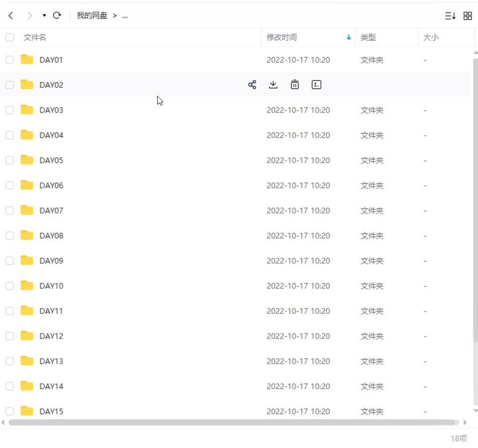The width and height of the screenshot is (478, 448).
Task: Check the DAY01 checkbox
Action: tap(10, 60)
